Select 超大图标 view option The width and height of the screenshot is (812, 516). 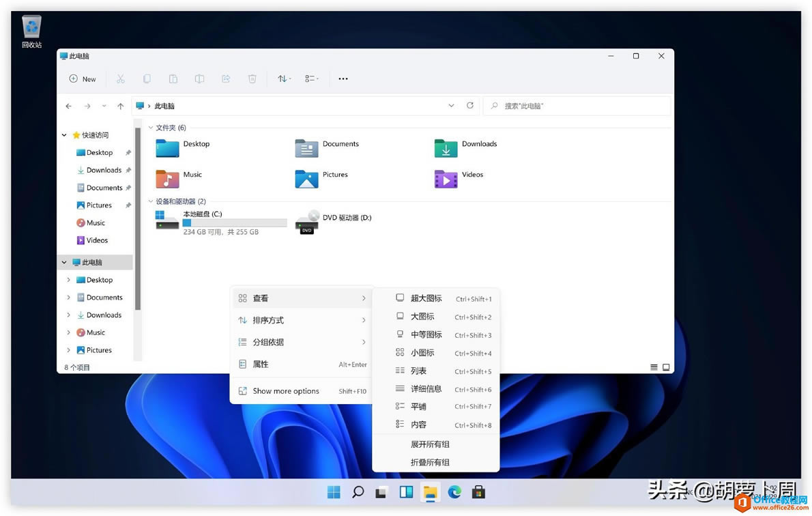435,298
